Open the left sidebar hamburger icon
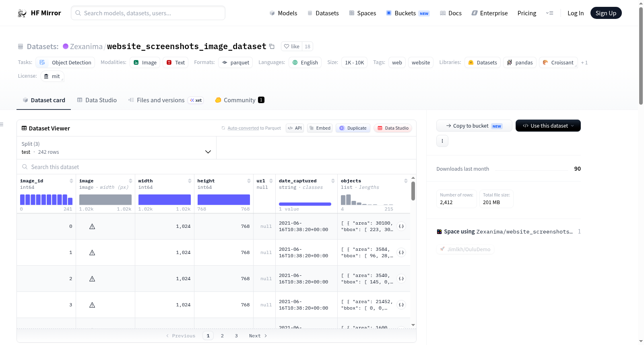 [x=2, y=124]
